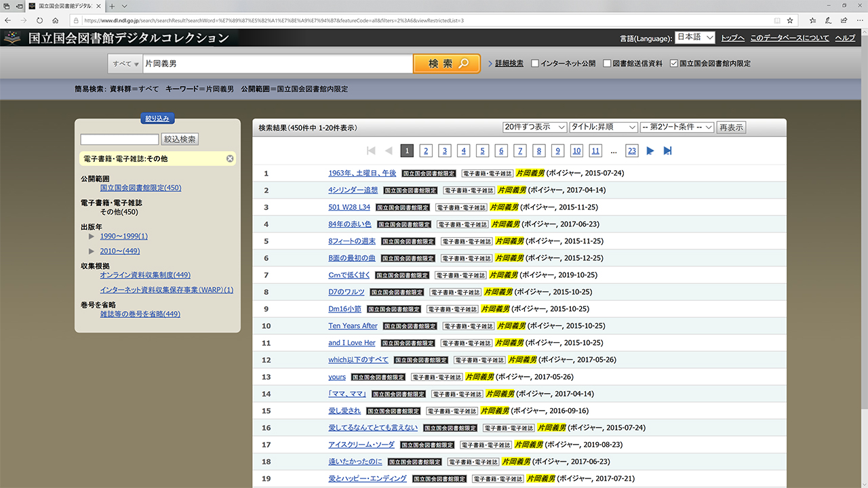Image resolution: width=868 pixels, height=488 pixels.
Task: Go to previous results page arrow
Action: click(x=389, y=150)
